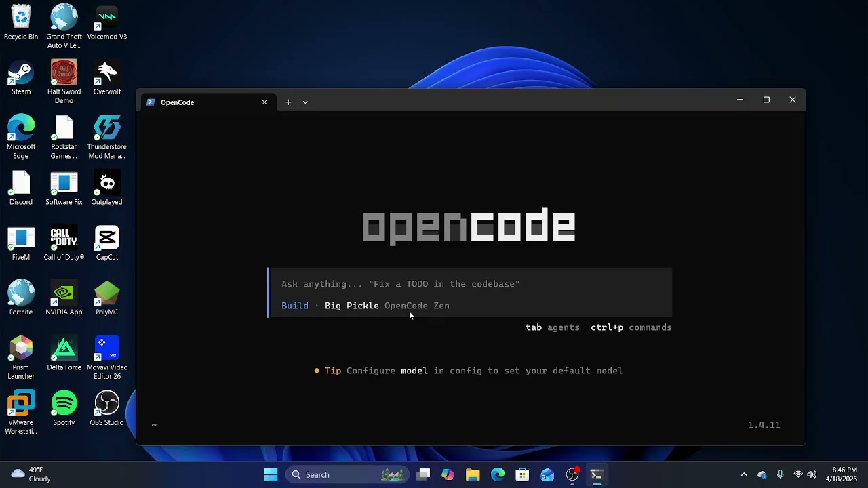Open File Explorer from the taskbar
The width and height of the screenshot is (868, 488).
[473, 474]
